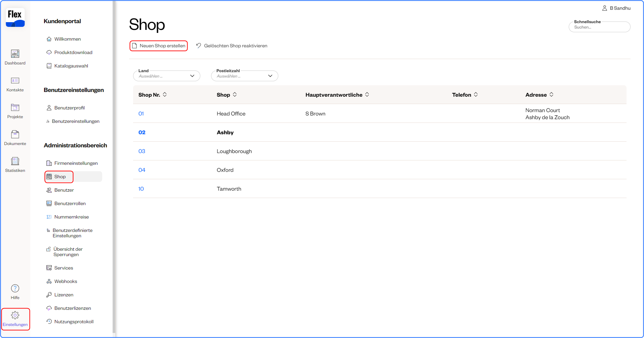Click the Flex logo
Viewport: 644px width, 338px height.
point(15,17)
